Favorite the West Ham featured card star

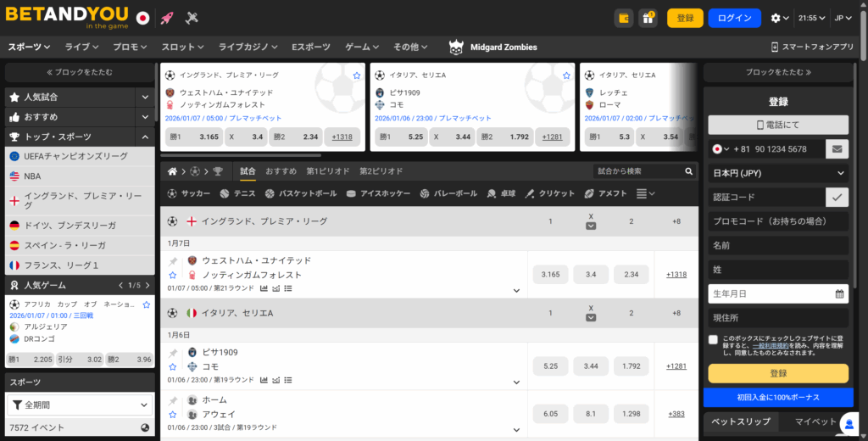[x=357, y=75]
